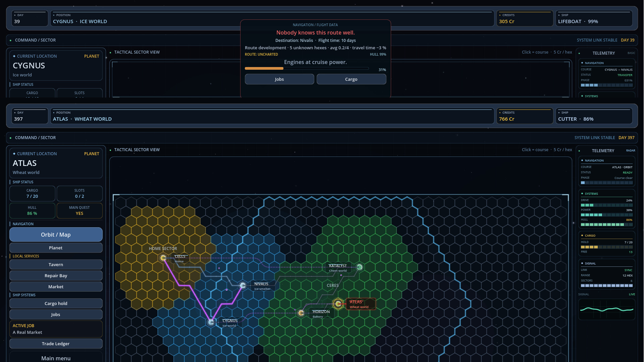This screenshot has height=362, width=644.
Task: Click the SHIP SYSTEMS section heading
Action: [x=24, y=295]
